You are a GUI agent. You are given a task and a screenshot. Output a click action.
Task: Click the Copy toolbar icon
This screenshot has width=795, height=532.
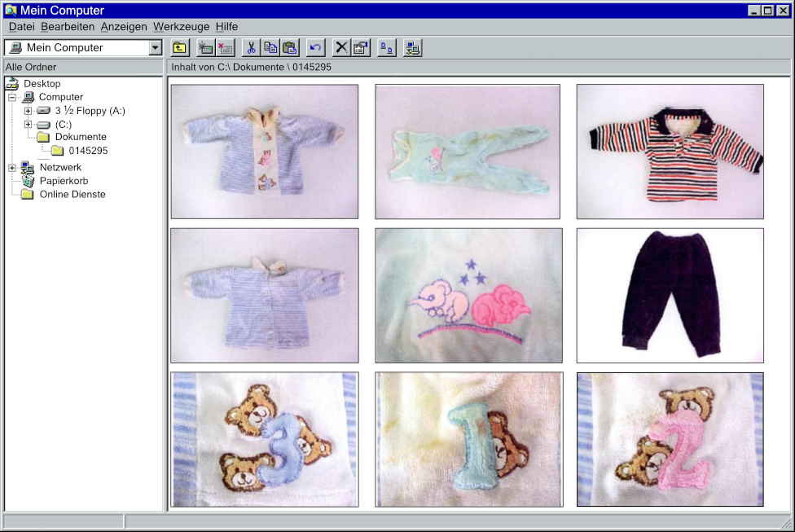click(x=270, y=47)
